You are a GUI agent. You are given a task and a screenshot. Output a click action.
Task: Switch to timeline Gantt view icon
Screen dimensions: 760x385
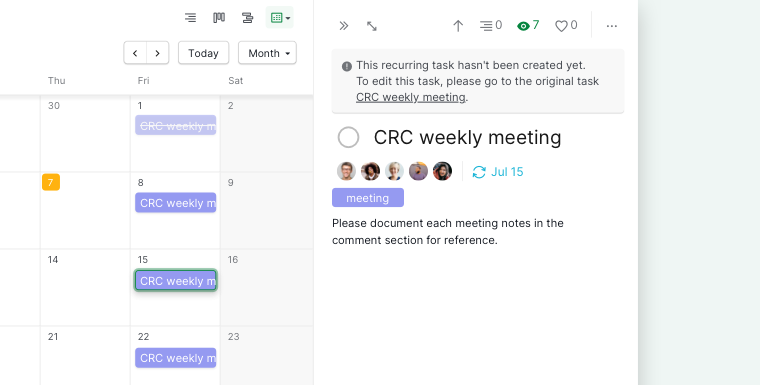248,18
